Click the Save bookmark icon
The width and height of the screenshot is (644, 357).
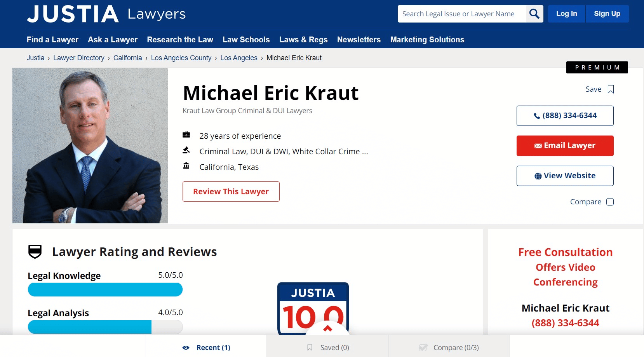(611, 89)
